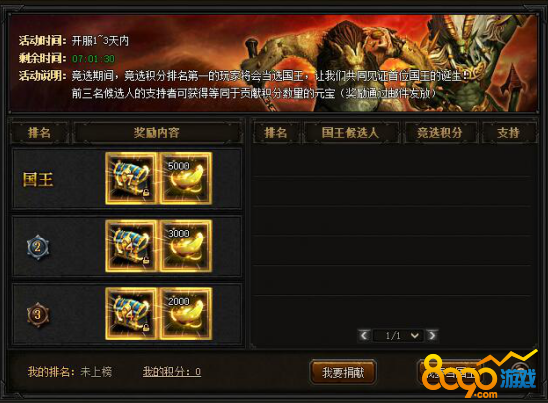The width and height of the screenshot is (548, 403).
Task: Click the rank 3 treasure chest icon
Action: point(131,314)
